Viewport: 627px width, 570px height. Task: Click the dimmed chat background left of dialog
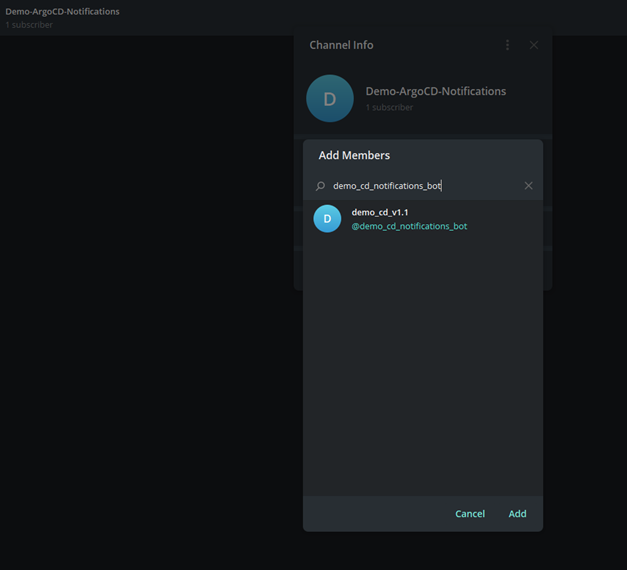point(150,300)
